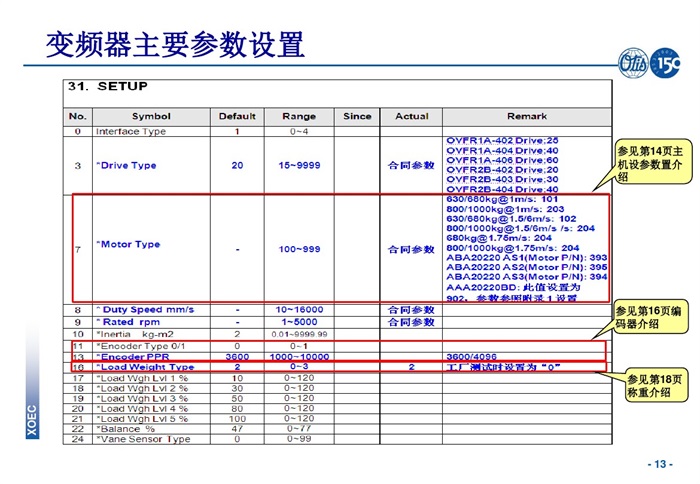Screen dimensions: 700x484
Task: Click the 'No.' column header
Action: (78, 117)
